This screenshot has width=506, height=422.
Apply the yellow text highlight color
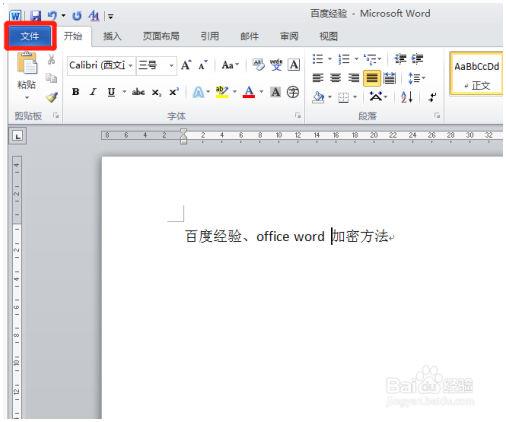click(222, 92)
